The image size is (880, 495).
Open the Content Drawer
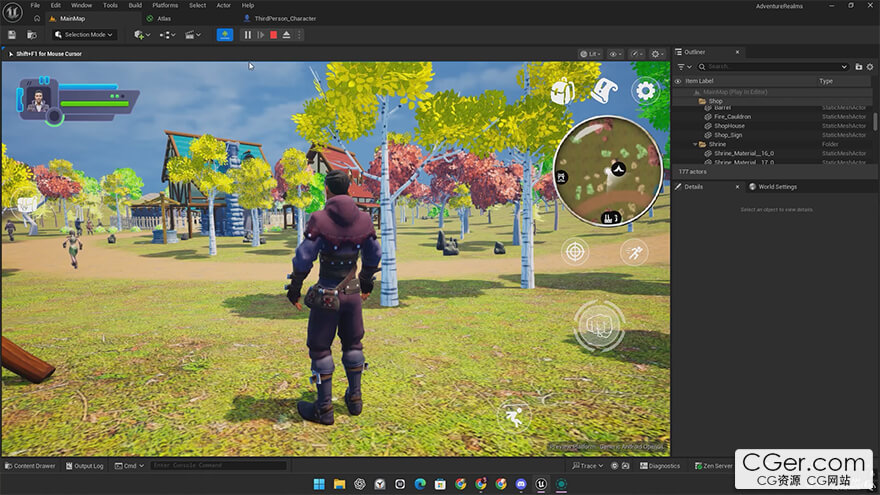coord(31,466)
